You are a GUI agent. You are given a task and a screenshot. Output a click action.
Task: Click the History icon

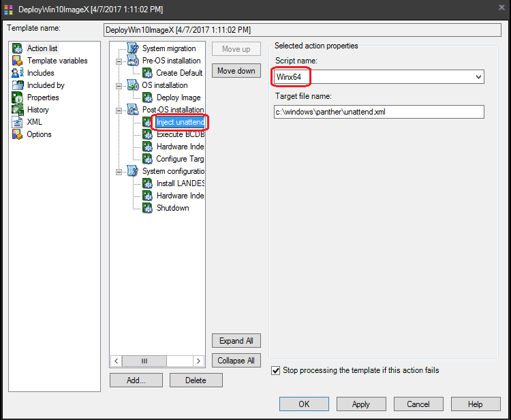pos(17,110)
